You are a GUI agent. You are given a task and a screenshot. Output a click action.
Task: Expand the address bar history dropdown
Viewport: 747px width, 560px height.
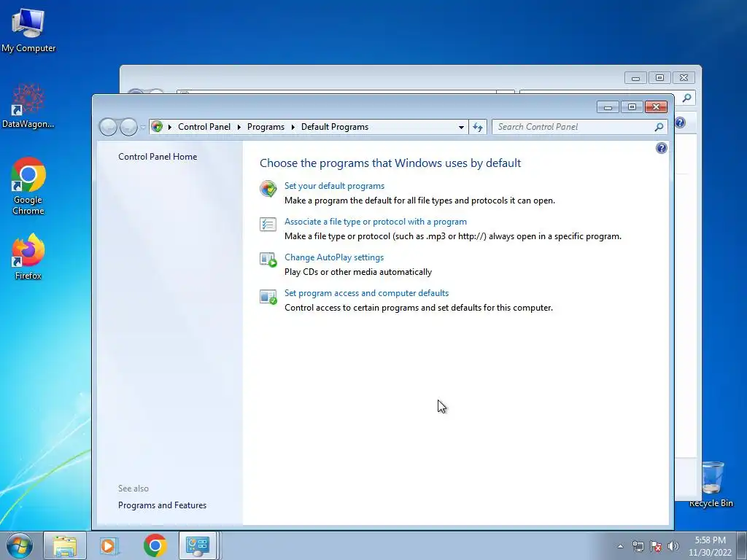pos(461,127)
